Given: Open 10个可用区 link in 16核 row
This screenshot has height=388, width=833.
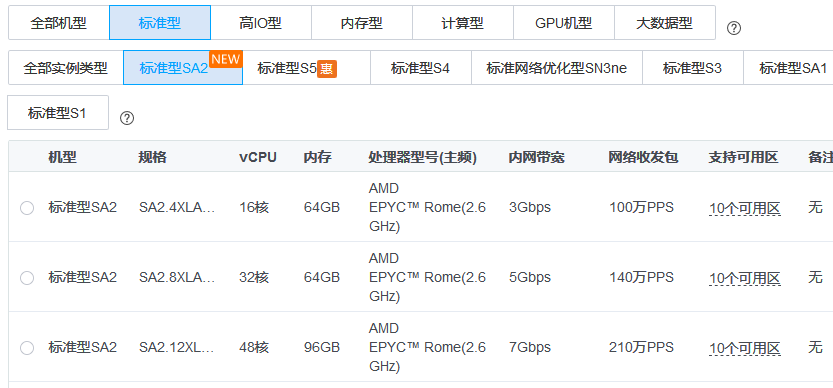Looking at the screenshot, I should (745, 208).
